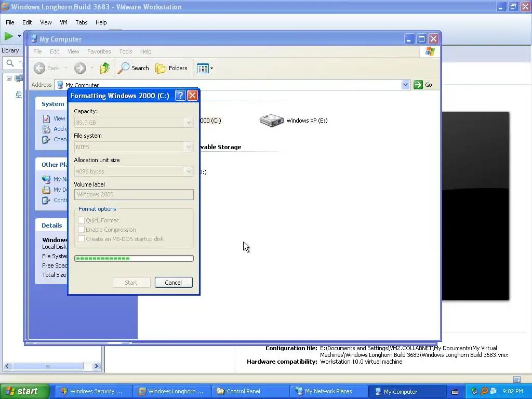Open Control Panel sidebar icon
Image resolution: width=532 pixels, height=399 pixels.
click(x=46, y=200)
